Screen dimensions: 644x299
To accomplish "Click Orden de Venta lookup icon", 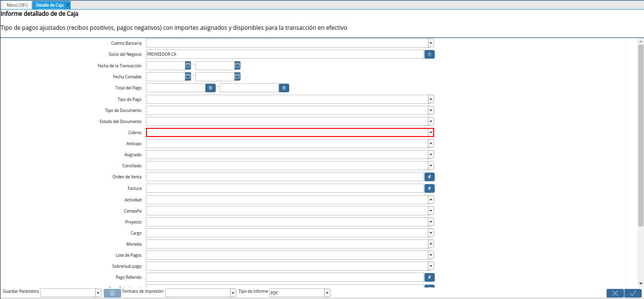I will (429, 177).
